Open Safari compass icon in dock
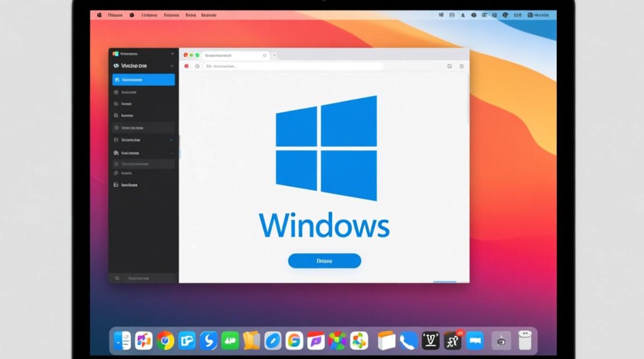Viewport: 644px width, 359px height. pyautogui.click(x=273, y=341)
